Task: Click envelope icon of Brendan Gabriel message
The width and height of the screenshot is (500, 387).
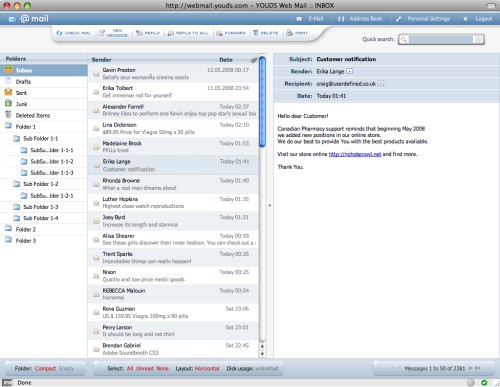Action: (x=96, y=349)
